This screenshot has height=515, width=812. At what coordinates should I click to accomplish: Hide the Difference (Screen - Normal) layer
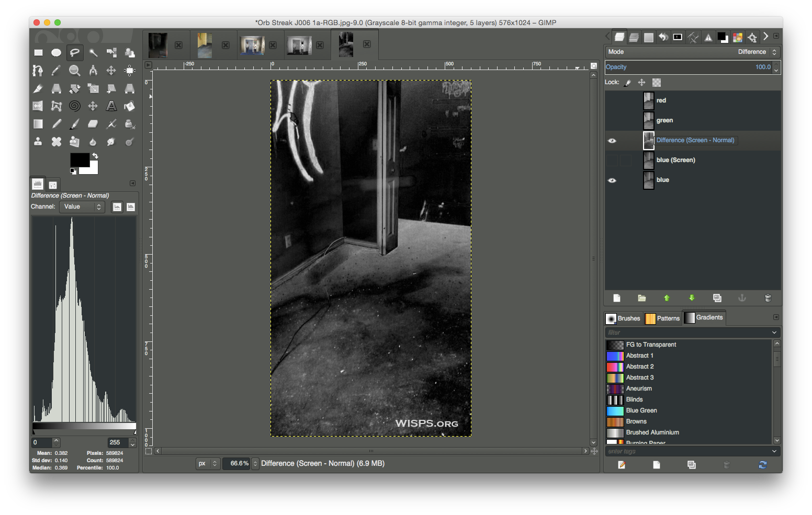tap(612, 141)
